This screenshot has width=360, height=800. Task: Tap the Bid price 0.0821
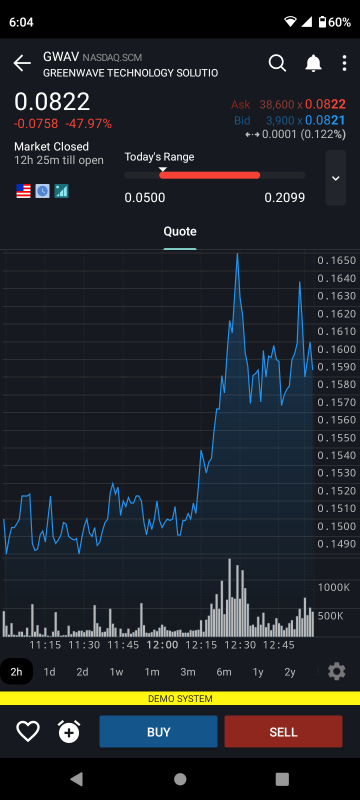(325, 120)
